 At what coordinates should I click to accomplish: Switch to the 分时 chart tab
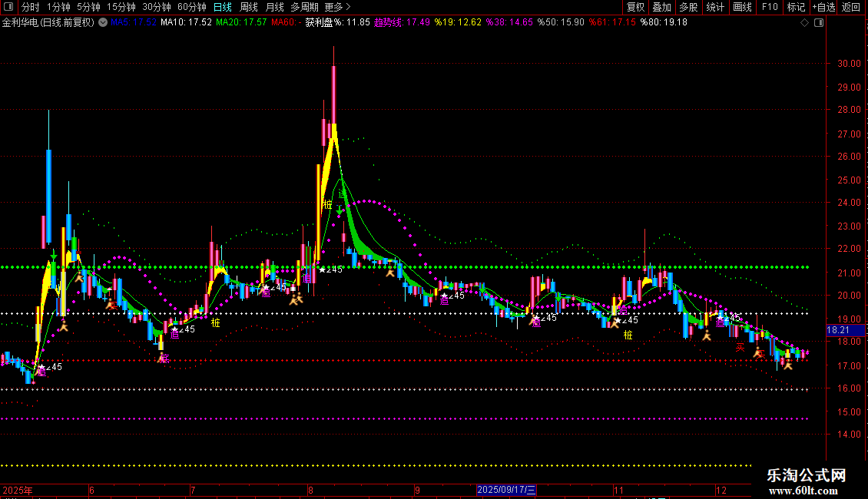coord(31,7)
